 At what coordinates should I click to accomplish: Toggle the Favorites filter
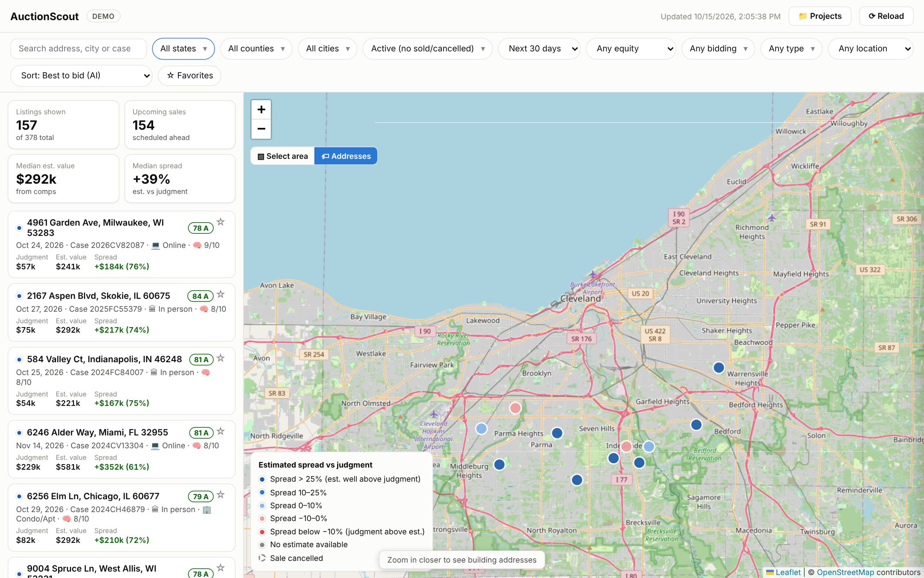tap(190, 75)
